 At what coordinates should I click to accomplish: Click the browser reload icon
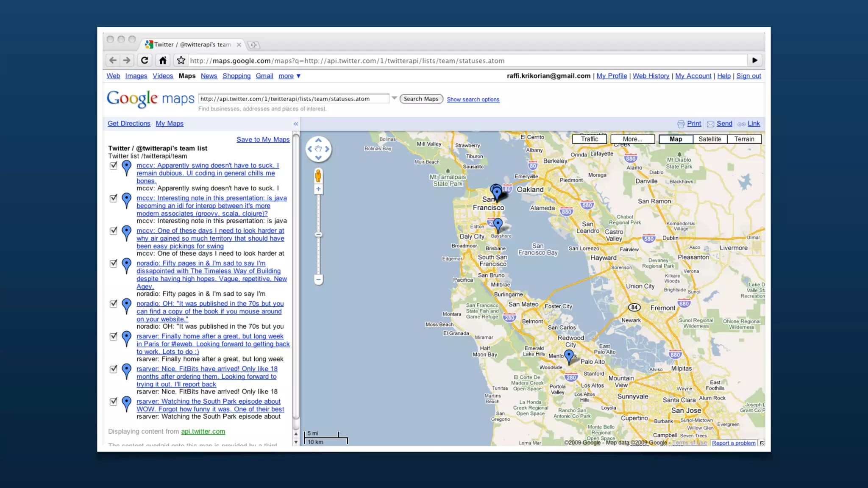[145, 60]
